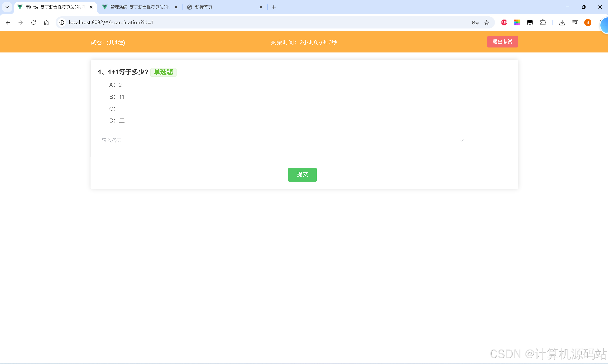Open the password manager key icon
The height and width of the screenshot is (364, 608).
475,23
